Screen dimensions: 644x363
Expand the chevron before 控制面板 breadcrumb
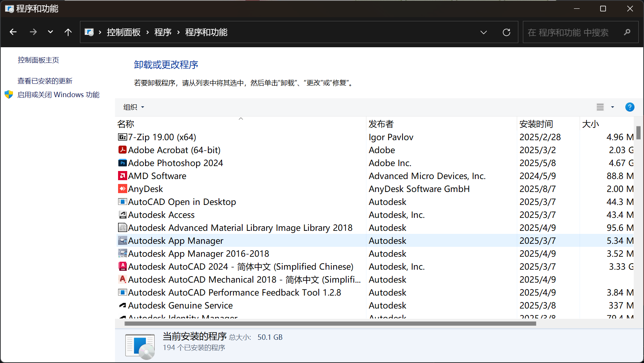tap(100, 32)
